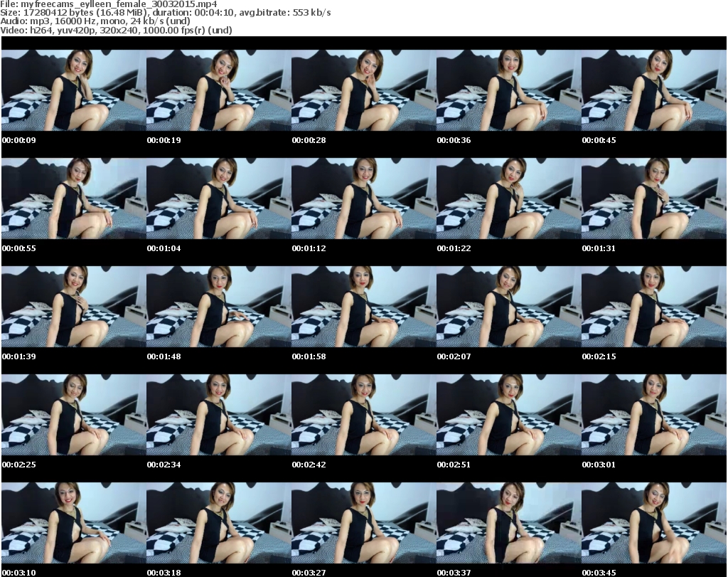Viewport: 728px width, 577px height.
Task: Open the frame stamped 00:01:31
Action: (x=654, y=198)
